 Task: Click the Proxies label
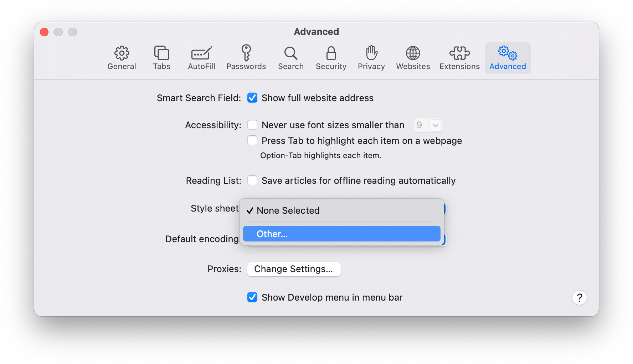tap(224, 269)
